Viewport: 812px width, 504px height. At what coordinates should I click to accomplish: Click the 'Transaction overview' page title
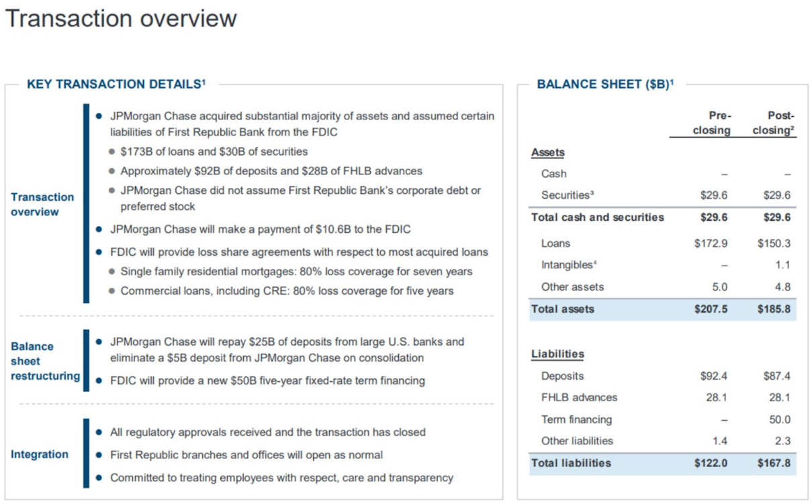[121, 18]
